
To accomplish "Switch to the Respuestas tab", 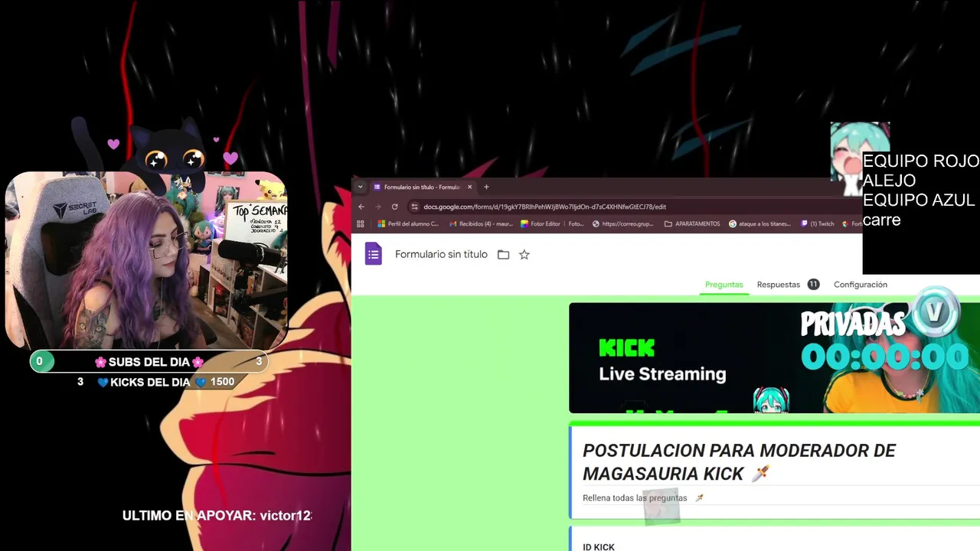I will [x=779, y=285].
